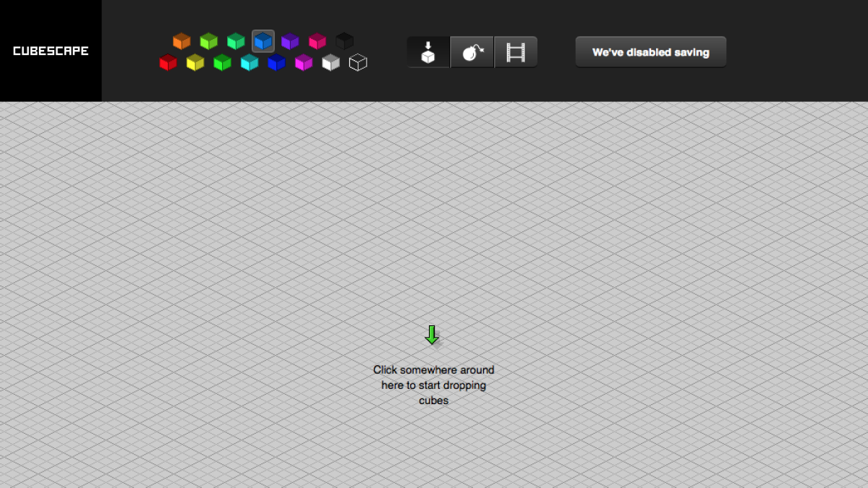Open the filmstrip animation tool
This screenshot has width=868, height=488.
click(x=516, y=51)
